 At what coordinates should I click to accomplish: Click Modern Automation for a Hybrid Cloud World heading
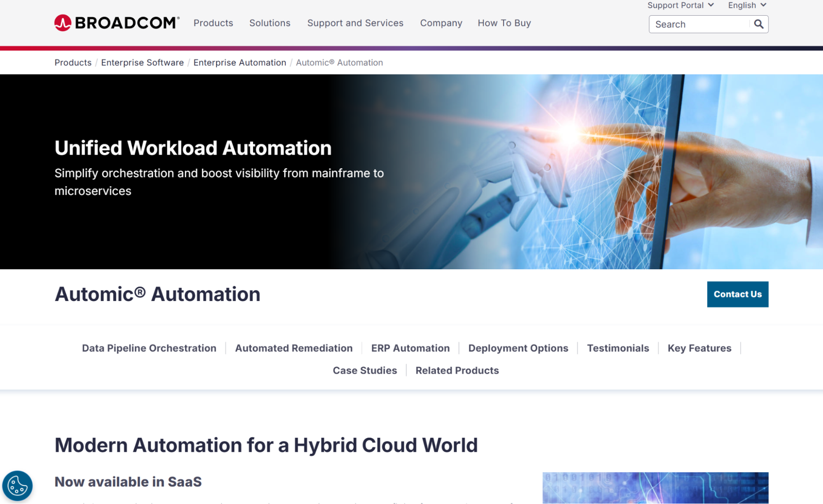click(x=266, y=445)
